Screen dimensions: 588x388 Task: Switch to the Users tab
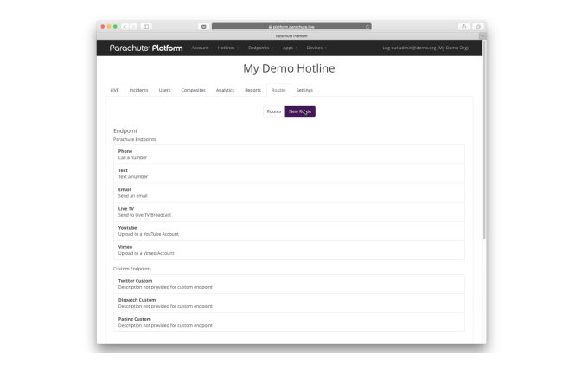pos(164,91)
